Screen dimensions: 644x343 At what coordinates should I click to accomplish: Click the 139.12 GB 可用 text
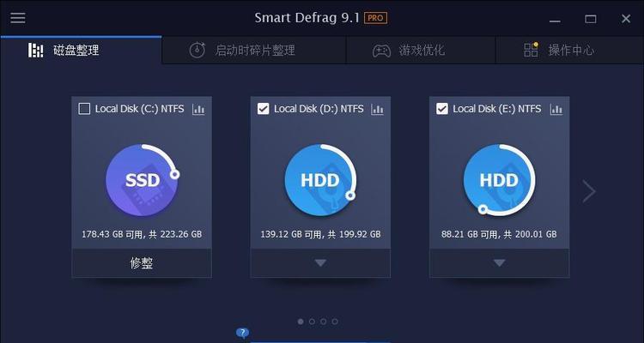tap(291, 234)
